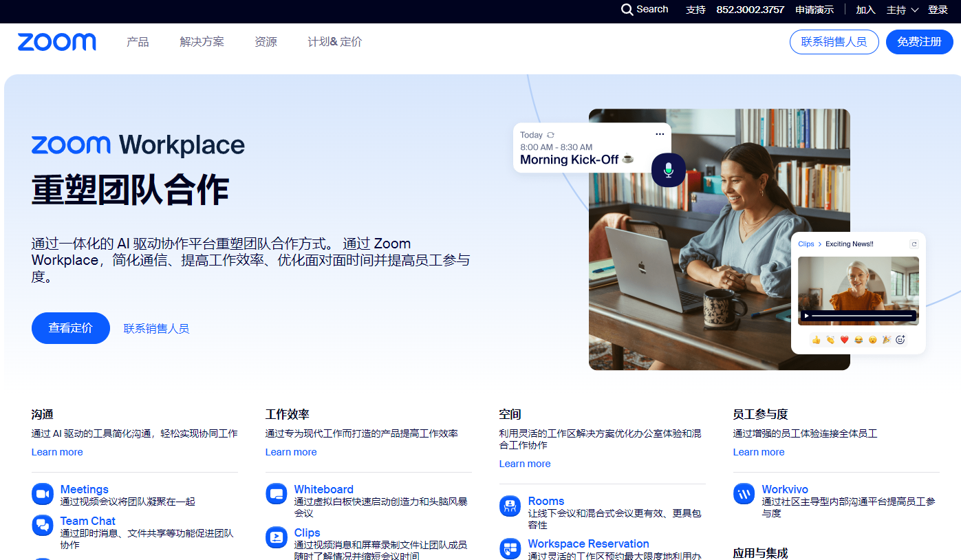The image size is (961, 560).
Task: Click the phone number 852.3002.3757
Action: [751, 10]
